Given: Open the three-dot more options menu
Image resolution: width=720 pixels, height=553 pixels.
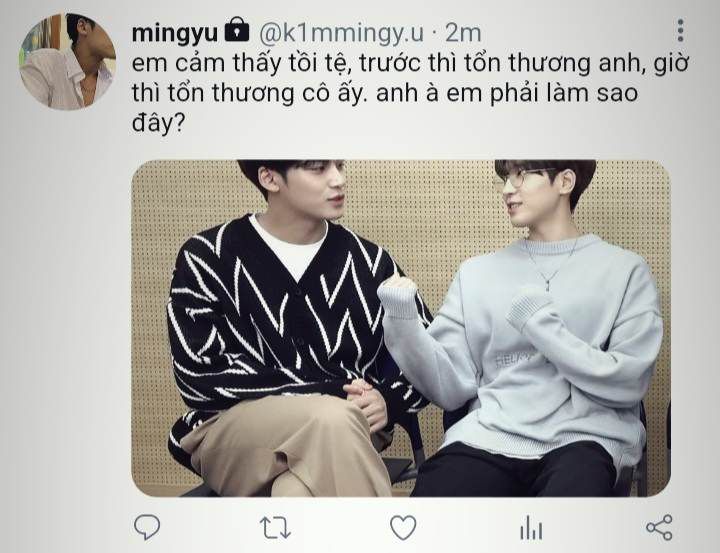Looking at the screenshot, I should 681,30.
